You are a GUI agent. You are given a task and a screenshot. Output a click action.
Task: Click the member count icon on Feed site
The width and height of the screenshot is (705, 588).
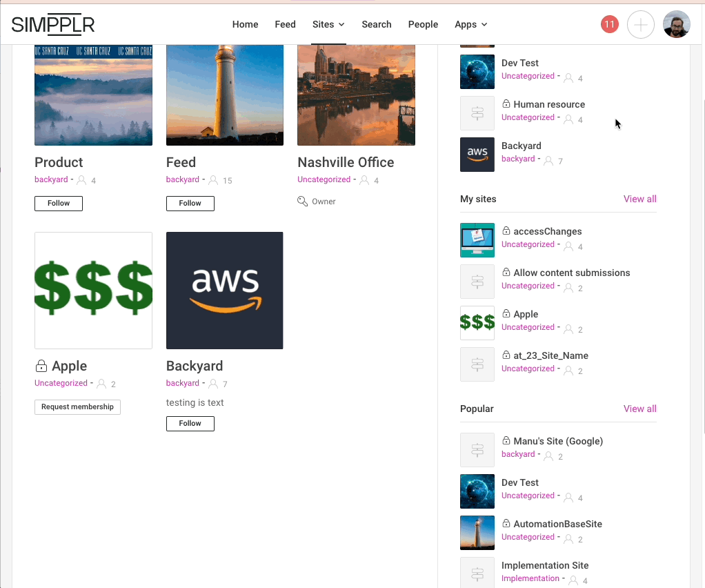[x=213, y=180]
